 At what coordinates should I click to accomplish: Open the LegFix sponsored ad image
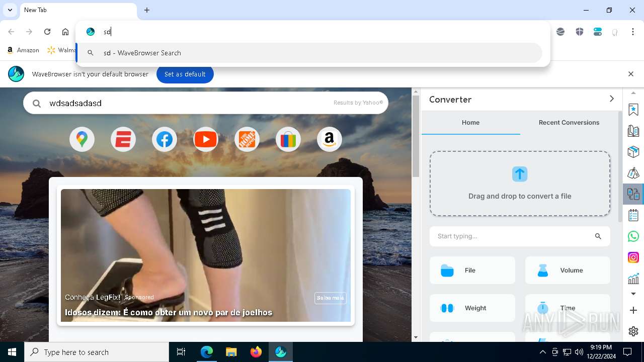206,255
